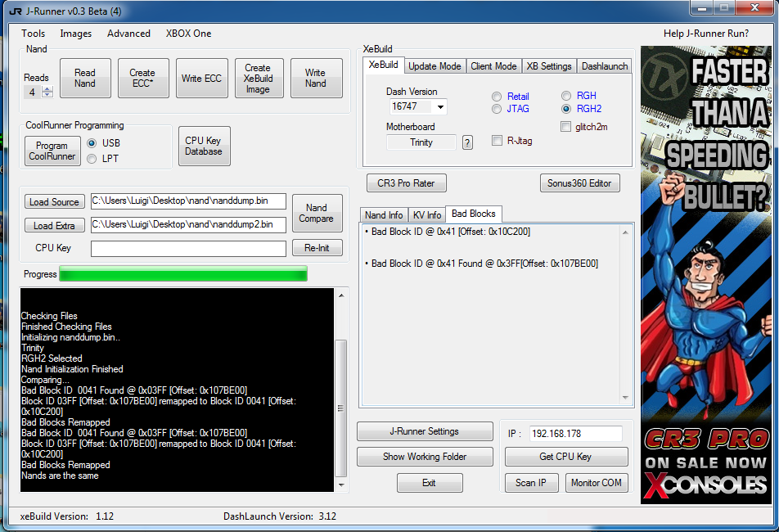Screen dimensions: 779x532
Task: Click the source path field nanddump.bin
Action: 188,201
